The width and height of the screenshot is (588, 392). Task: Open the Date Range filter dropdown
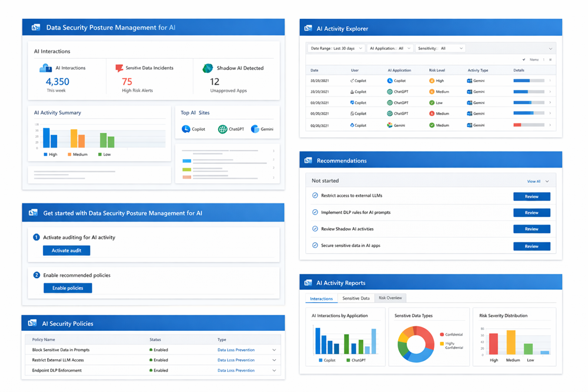(x=336, y=48)
